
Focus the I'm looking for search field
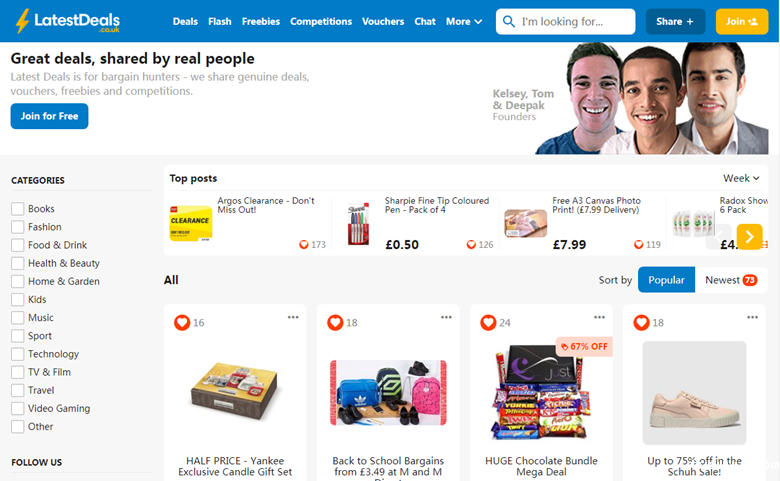point(566,21)
